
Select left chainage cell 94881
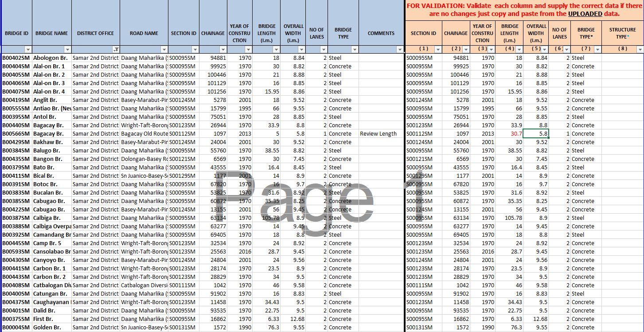(x=213, y=58)
